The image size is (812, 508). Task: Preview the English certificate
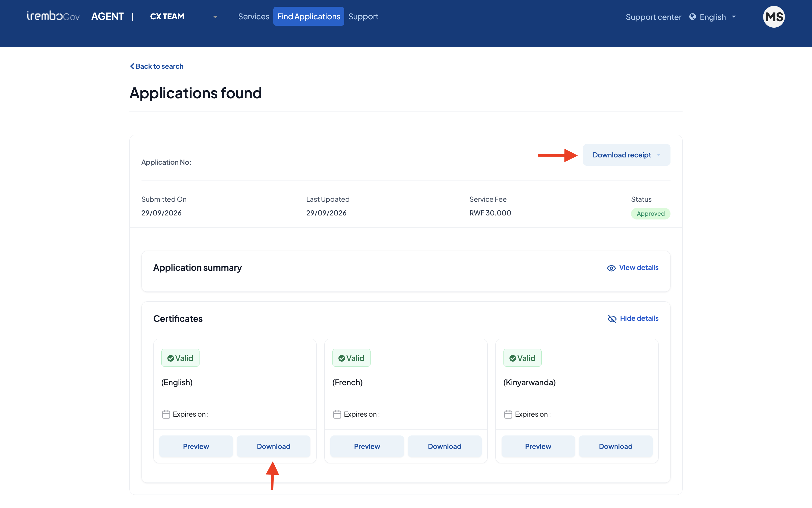[196, 446]
